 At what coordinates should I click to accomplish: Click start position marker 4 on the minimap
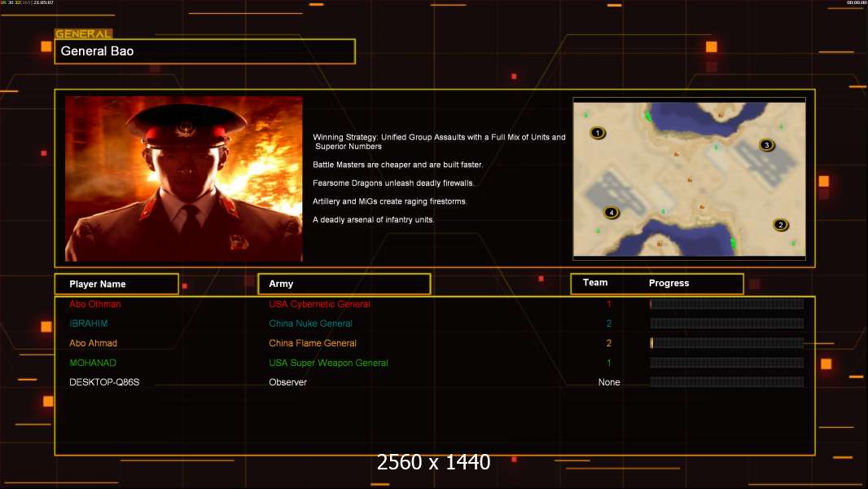coord(612,213)
